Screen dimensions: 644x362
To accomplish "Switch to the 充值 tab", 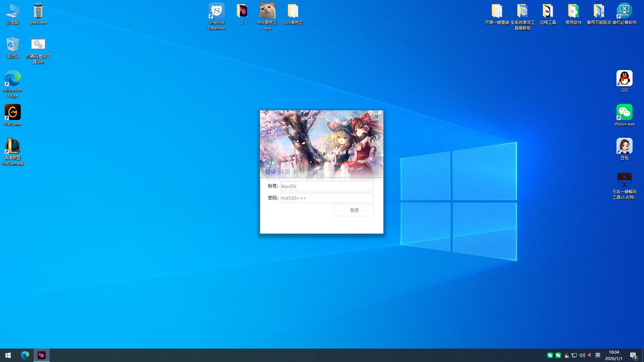I will [x=299, y=172].
